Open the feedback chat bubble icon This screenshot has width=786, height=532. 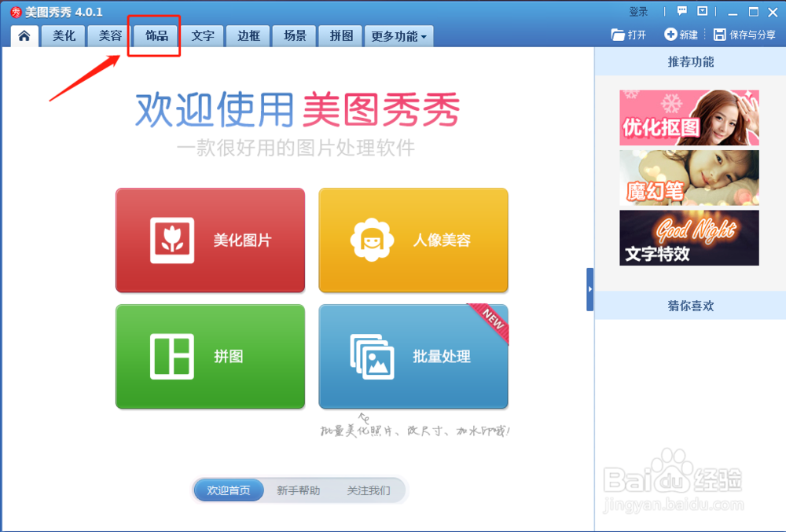pos(681,11)
